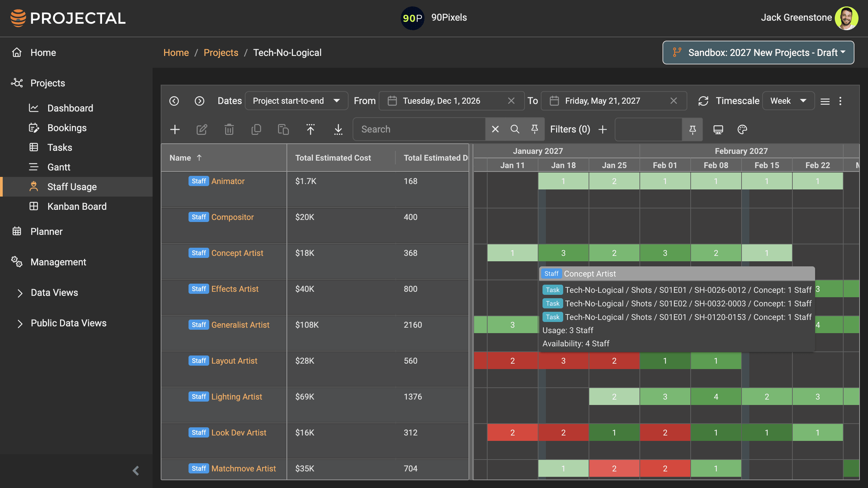
Task: Open the Sandbox draft selector dropdown
Action: click(x=758, y=53)
